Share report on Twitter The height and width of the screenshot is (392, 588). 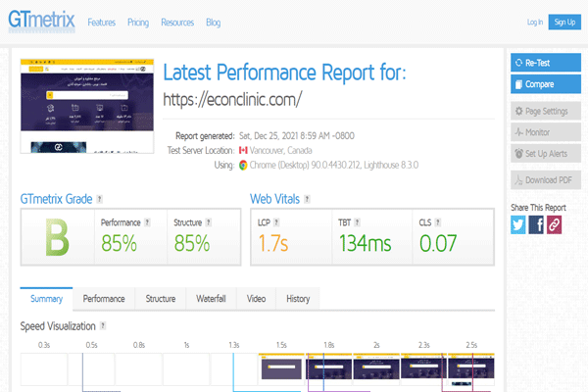coord(518,224)
